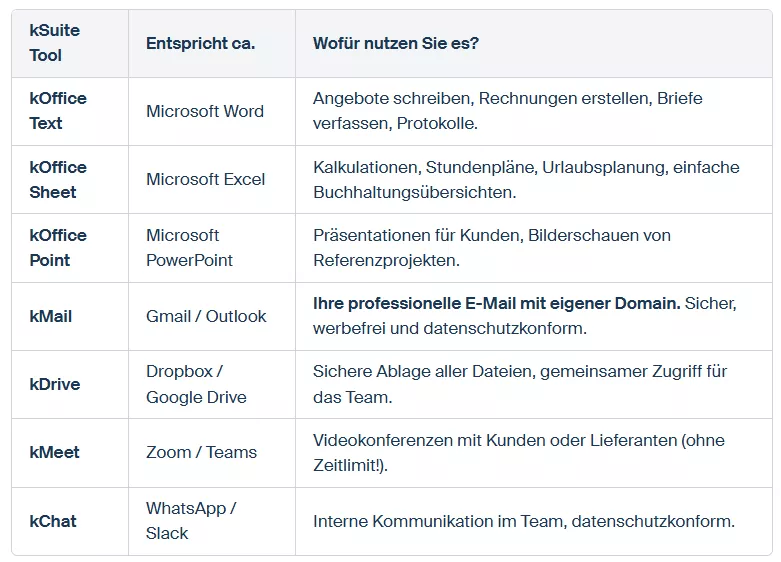Select the 'kDrive' cell

[70, 384]
